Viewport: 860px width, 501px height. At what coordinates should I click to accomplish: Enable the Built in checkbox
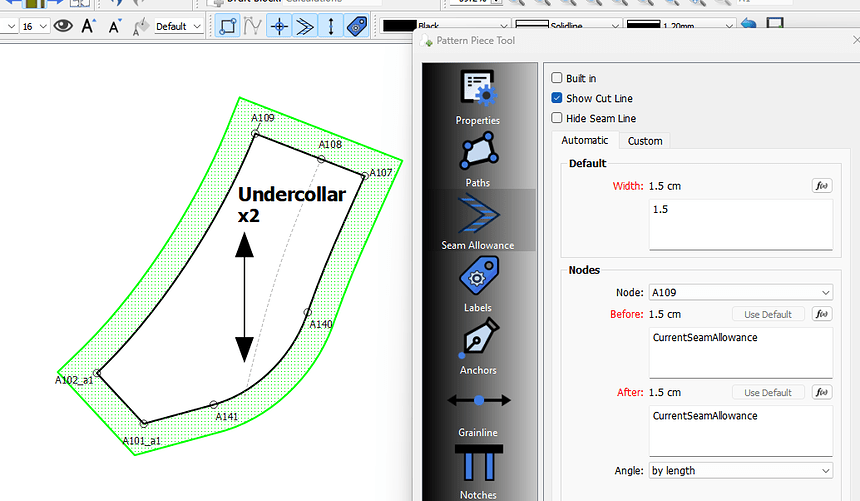tap(557, 78)
